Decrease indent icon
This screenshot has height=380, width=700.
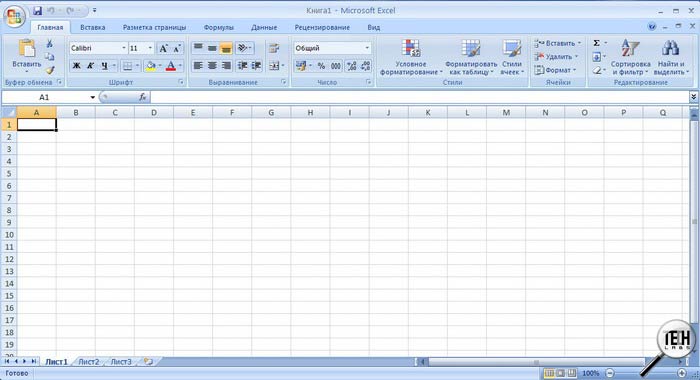coord(242,66)
